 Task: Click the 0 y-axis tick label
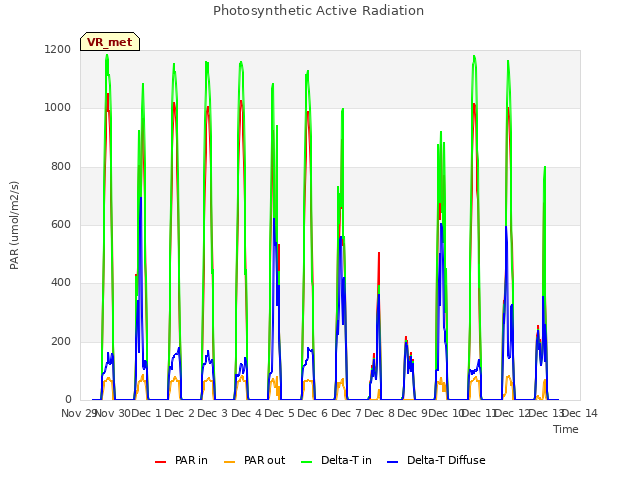coord(68,399)
